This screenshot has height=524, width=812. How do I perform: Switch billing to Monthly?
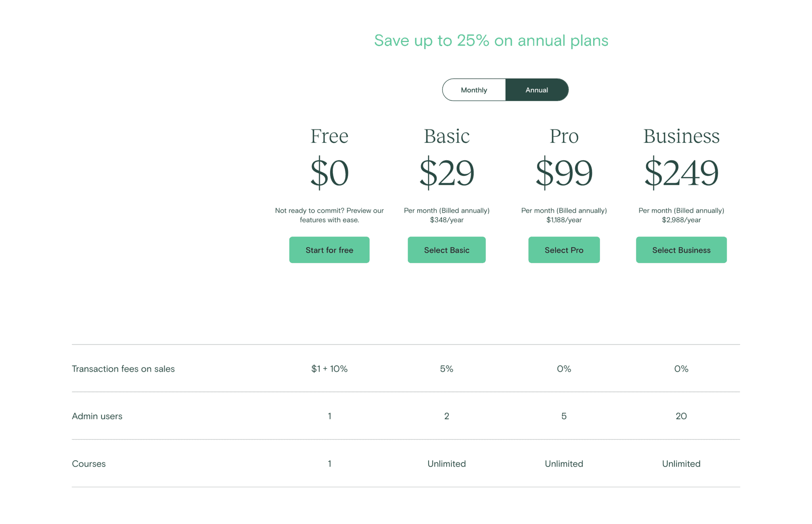click(473, 90)
